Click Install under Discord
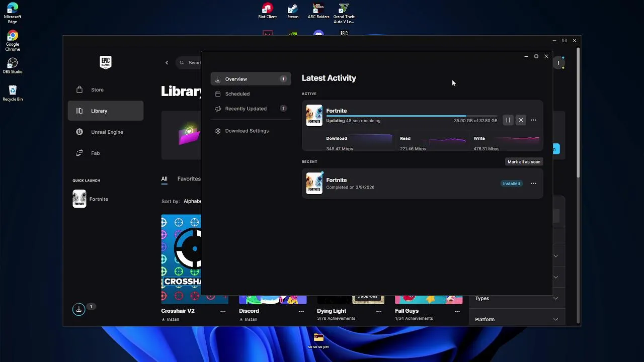This screenshot has width=644, height=362. point(248,319)
